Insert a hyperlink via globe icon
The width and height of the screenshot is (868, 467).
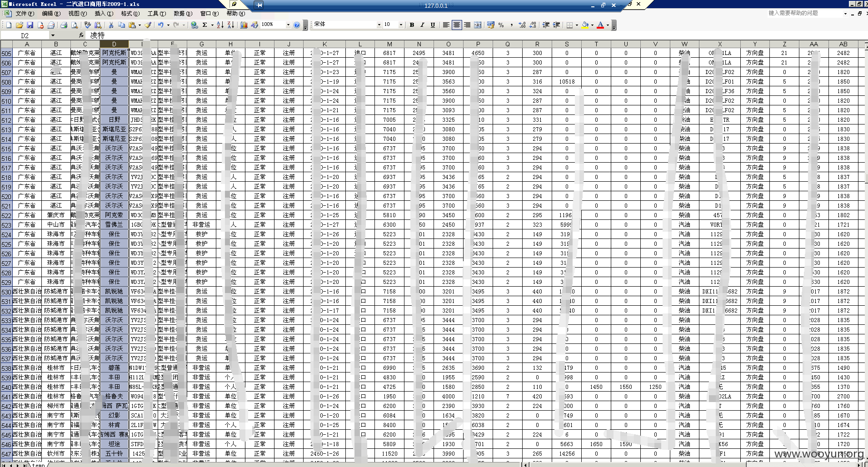(195, 25)
